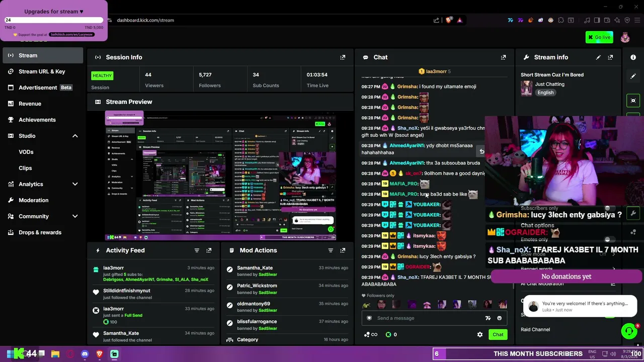Open the Achievements page

click(43, 120)
